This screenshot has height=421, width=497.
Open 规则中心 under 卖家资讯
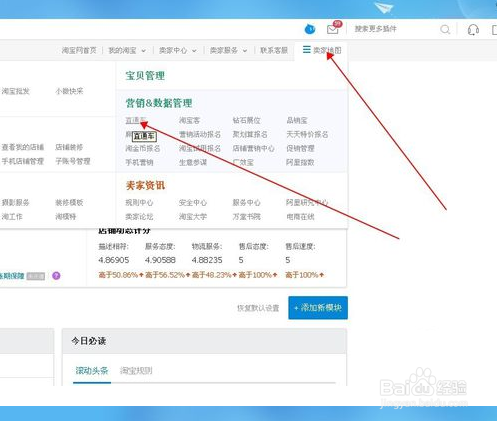click(139, 203)
